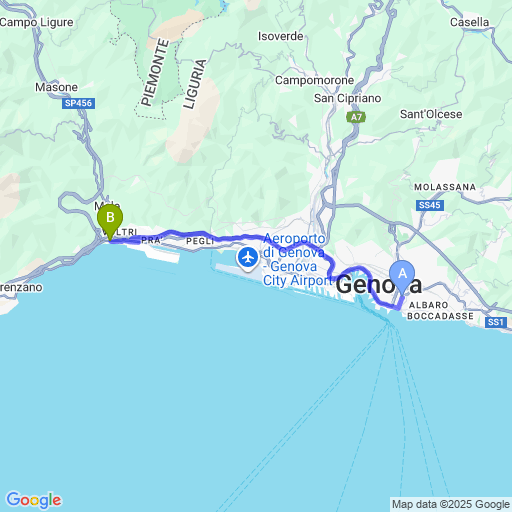Click the Campomorone town label
Image resolution: width=512 pixels, height=512 pixels.
pyautogui.click(x=314, y=80)
